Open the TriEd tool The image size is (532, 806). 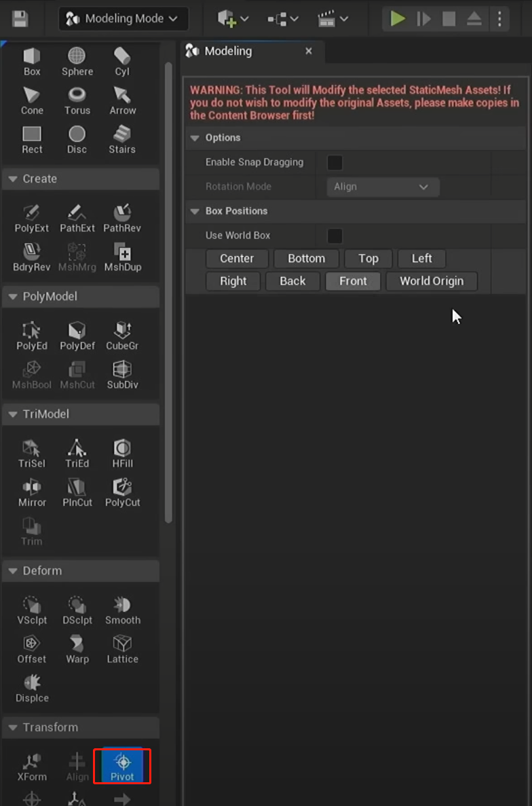77,454
